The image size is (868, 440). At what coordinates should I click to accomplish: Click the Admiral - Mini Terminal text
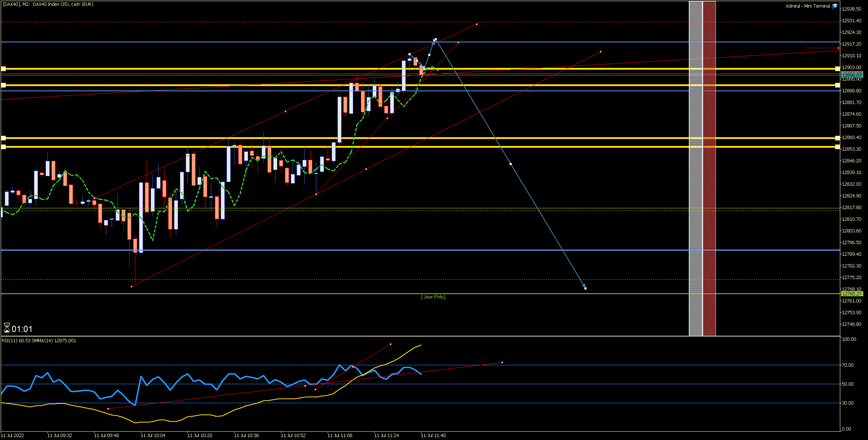point(807,6)
